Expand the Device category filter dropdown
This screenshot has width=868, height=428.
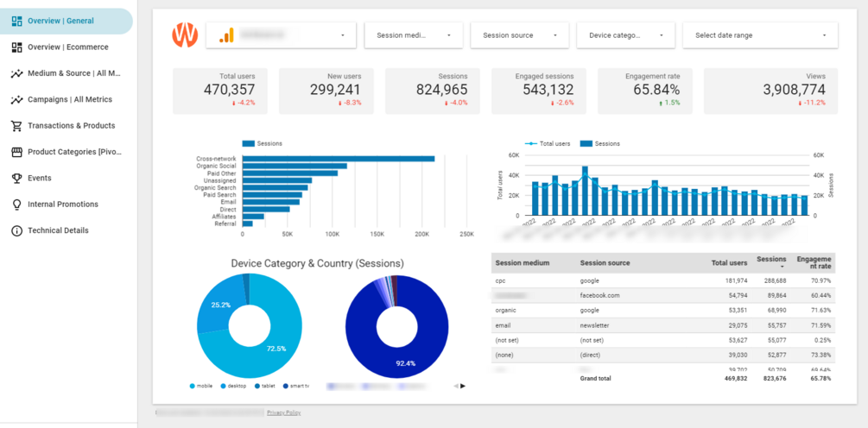[625, 35]
